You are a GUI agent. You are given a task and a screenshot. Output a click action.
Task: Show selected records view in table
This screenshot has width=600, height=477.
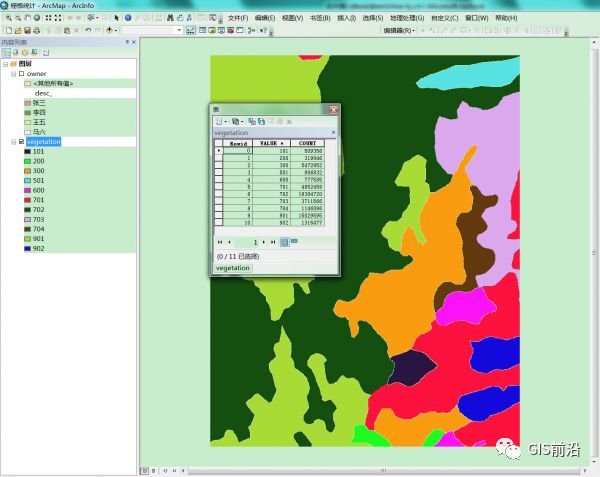tap(294, 241)
